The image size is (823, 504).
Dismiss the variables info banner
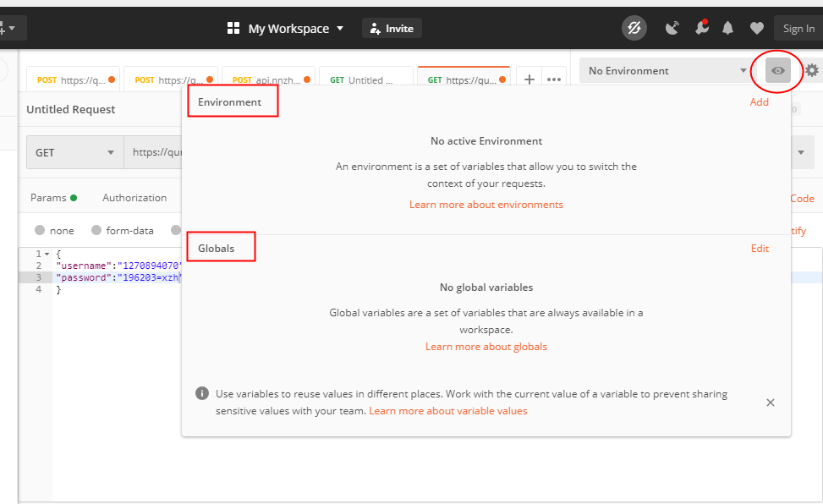[x=771, y=403]
